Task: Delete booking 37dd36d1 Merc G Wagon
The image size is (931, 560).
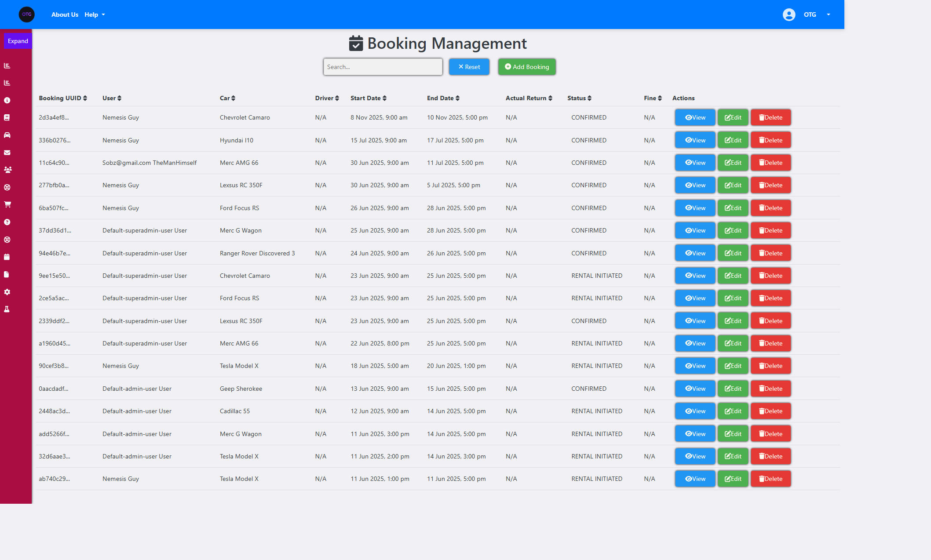Action: tap(771, 230)
